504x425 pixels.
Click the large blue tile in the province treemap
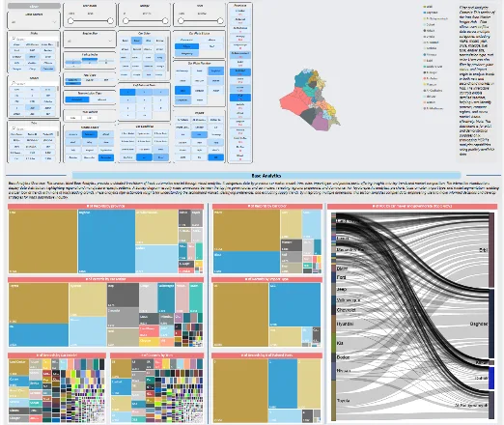point(106,241)
